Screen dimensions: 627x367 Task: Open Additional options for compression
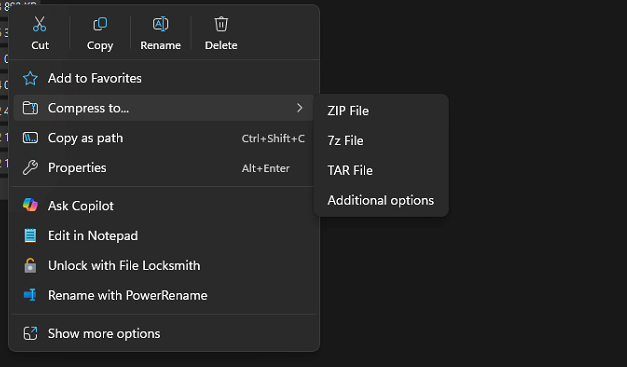pos(381,200)
